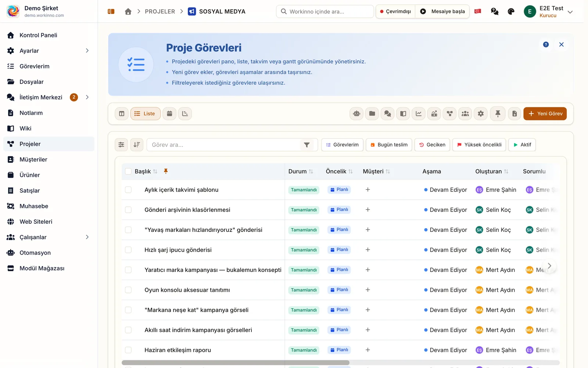
Task: Click the pin icon in project toolbar
Action: pos(498,114)
